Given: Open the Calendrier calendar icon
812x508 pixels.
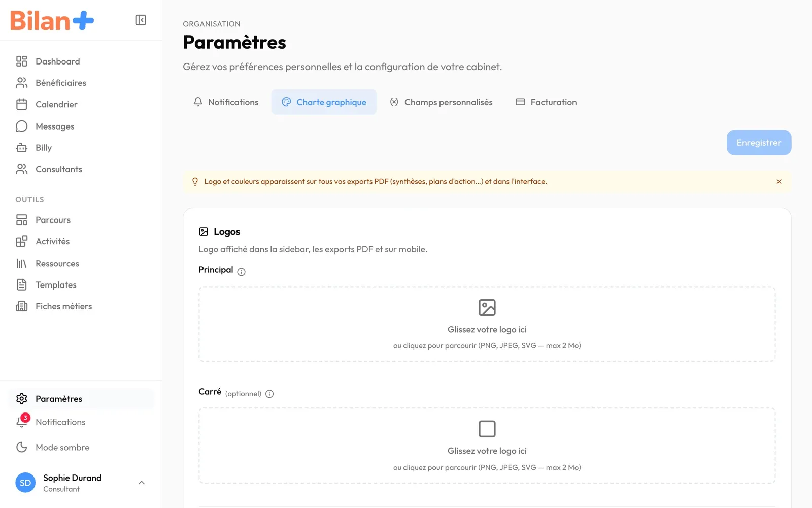Looking at the screenshot, I should point(21,104).
